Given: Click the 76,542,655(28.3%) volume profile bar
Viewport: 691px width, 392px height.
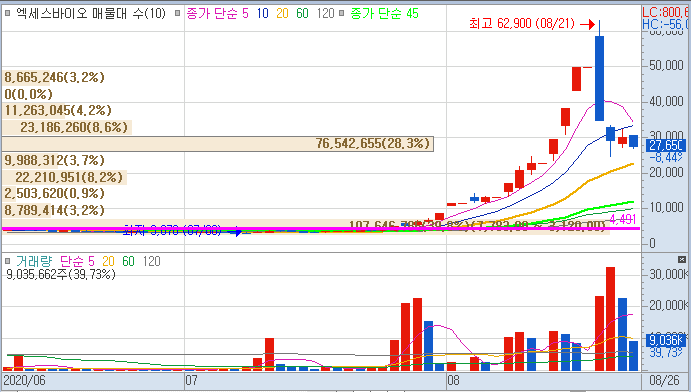Looking at the screenshot, I should coord(218,144).
